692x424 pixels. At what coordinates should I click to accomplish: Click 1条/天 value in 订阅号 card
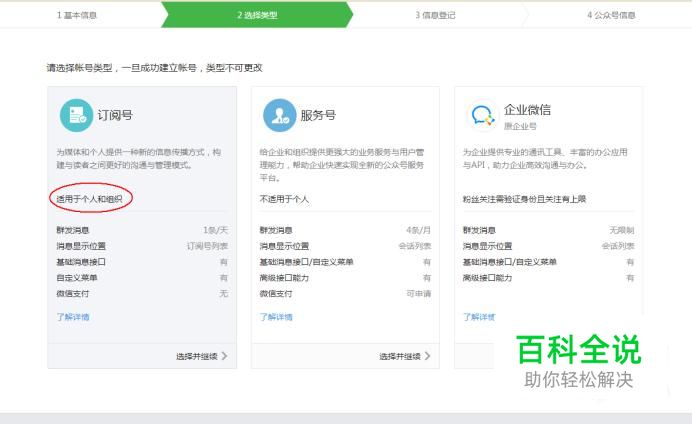[x=216, y=230]
